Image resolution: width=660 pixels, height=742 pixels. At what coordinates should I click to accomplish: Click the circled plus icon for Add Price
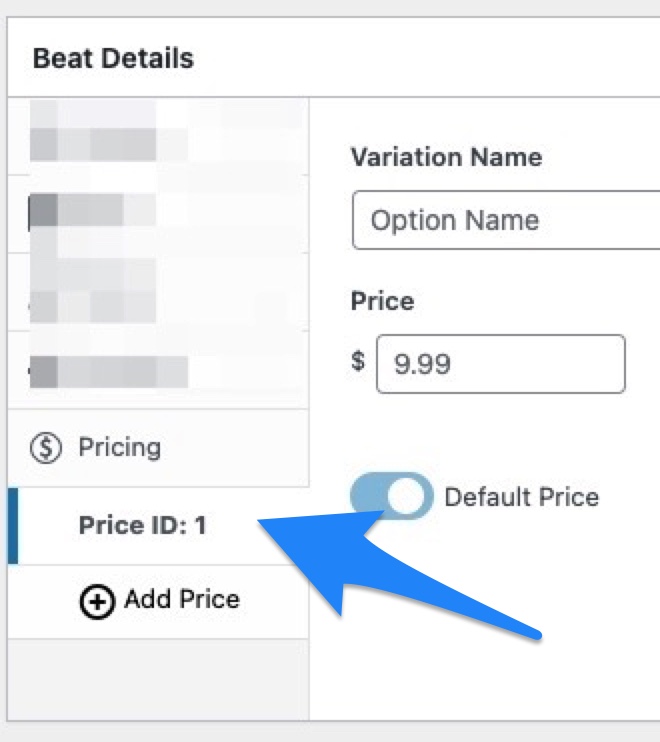tap(97, 601)
